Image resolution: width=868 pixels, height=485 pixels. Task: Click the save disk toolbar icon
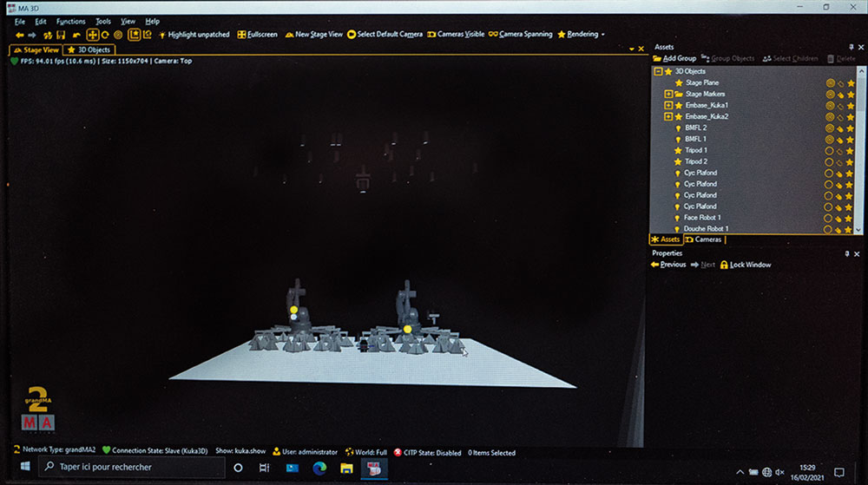pyautogui.click(x=61, y=35)
